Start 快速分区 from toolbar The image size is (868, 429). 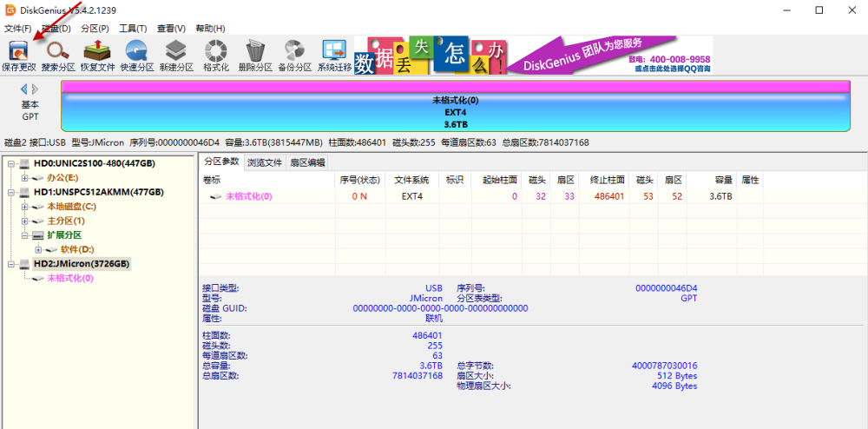pos(137,56)
